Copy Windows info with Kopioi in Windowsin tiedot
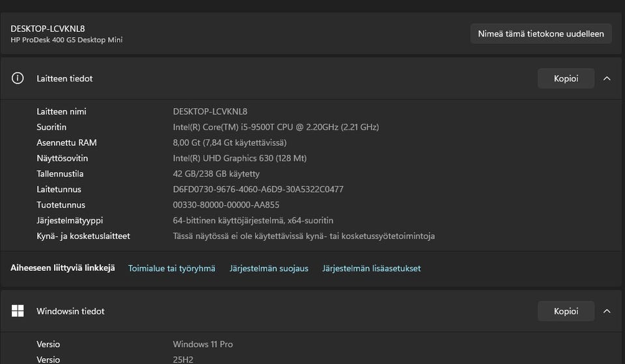 click(566, 311)
